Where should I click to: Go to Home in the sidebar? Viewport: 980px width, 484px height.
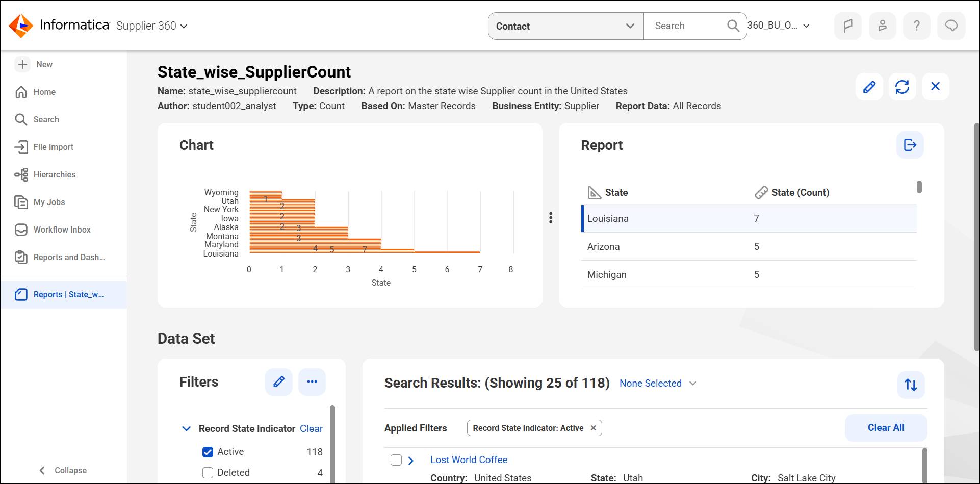pyautogui.click(x=44, y=92)
